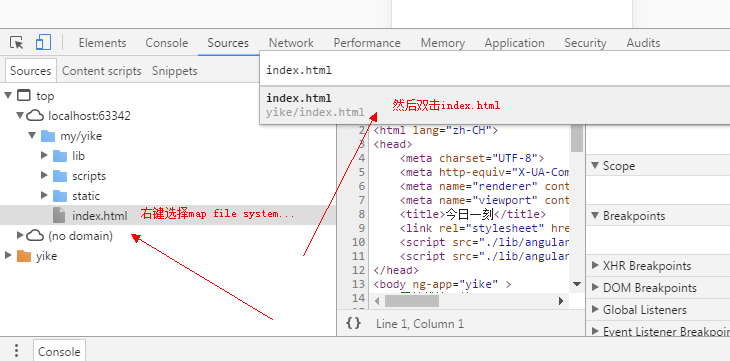730x361 pixels.
Task: Click horizontal scrollbar left arrow
Action: [x=377, y=301]
